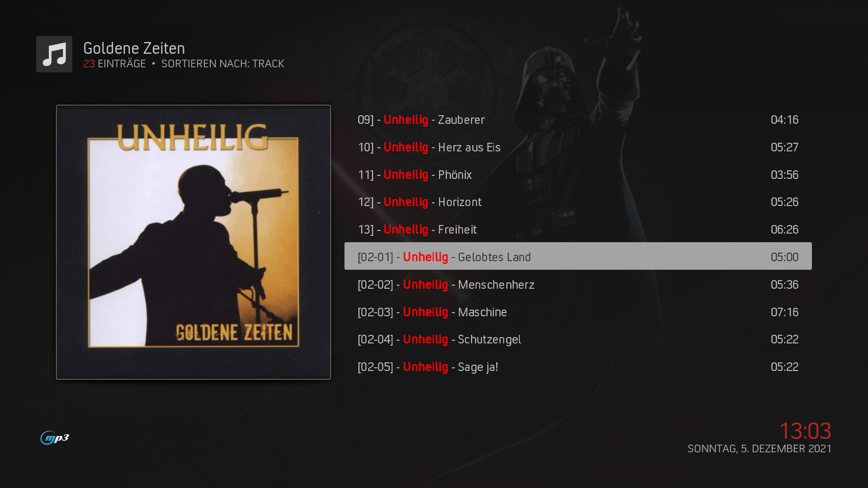Open the Goldene Zeiten album cover
The image size is (868, 488).
point(193,242)
